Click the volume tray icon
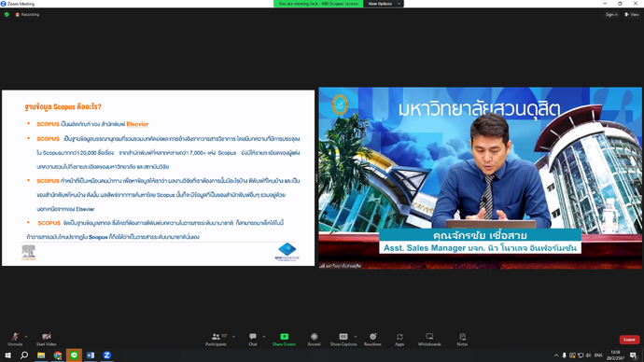 coord(588,355)
